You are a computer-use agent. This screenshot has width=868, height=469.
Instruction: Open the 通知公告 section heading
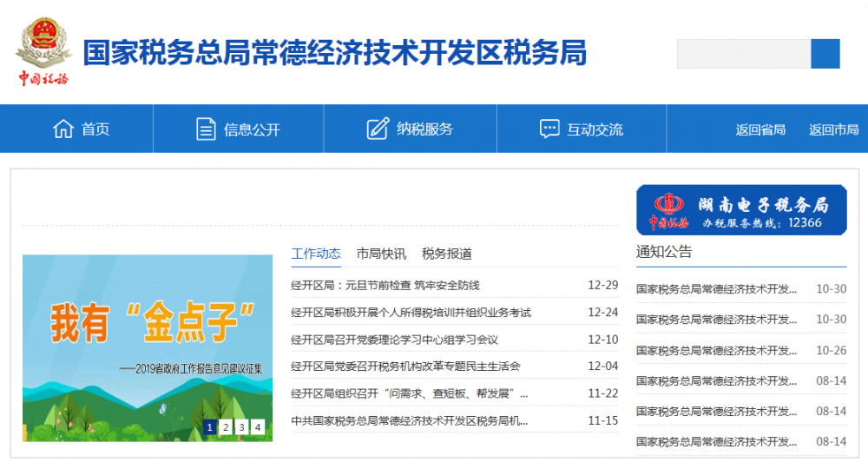[664, 252]
